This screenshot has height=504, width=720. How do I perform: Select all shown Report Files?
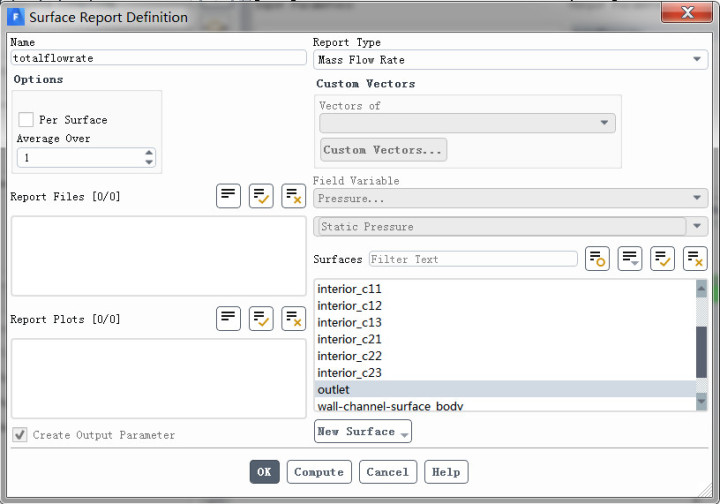[x=261, y=196]
